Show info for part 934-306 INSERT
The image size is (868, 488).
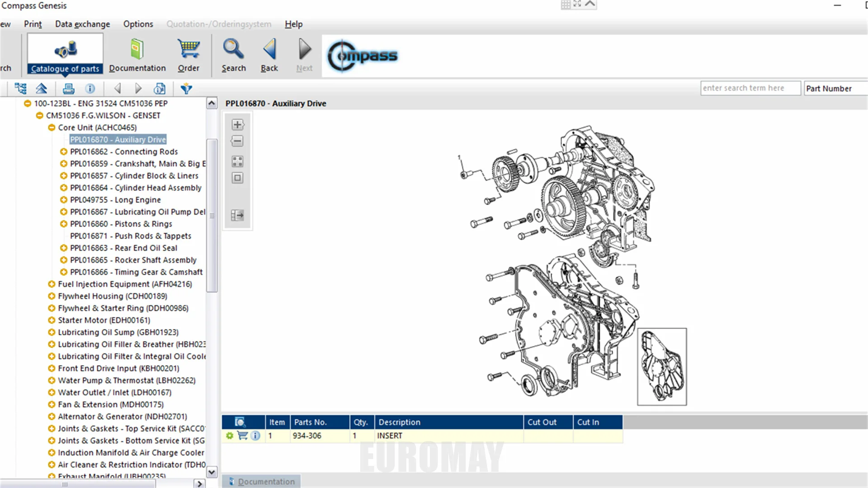pyautogui.click(x=255, y=436)
